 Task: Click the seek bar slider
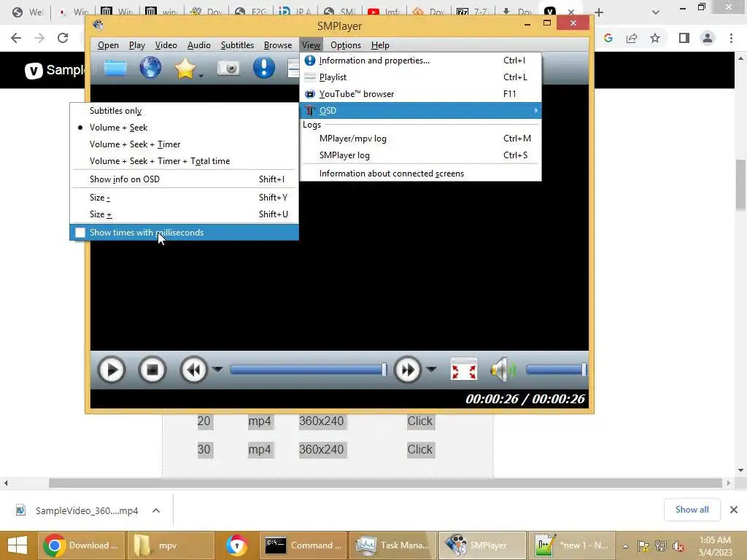[x=309, y=370]
